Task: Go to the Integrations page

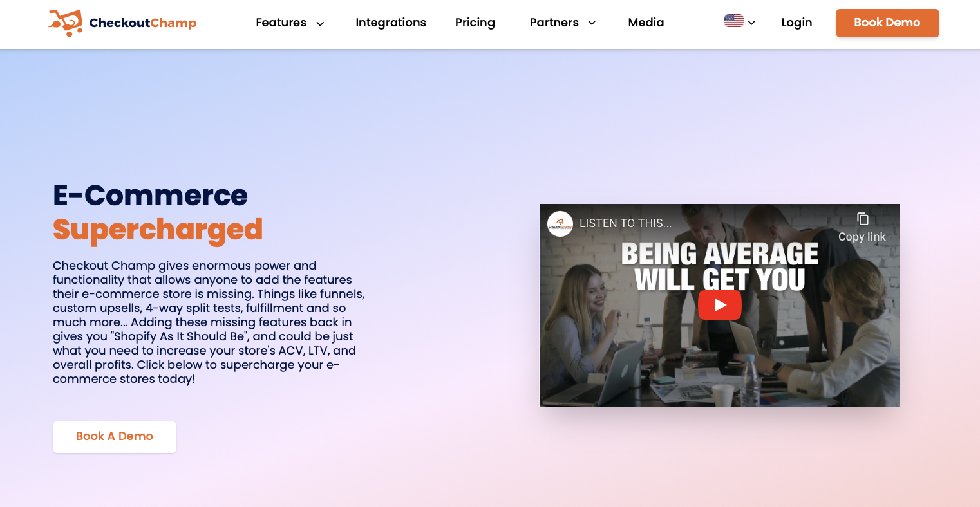Action: click(x=391, y=23)
